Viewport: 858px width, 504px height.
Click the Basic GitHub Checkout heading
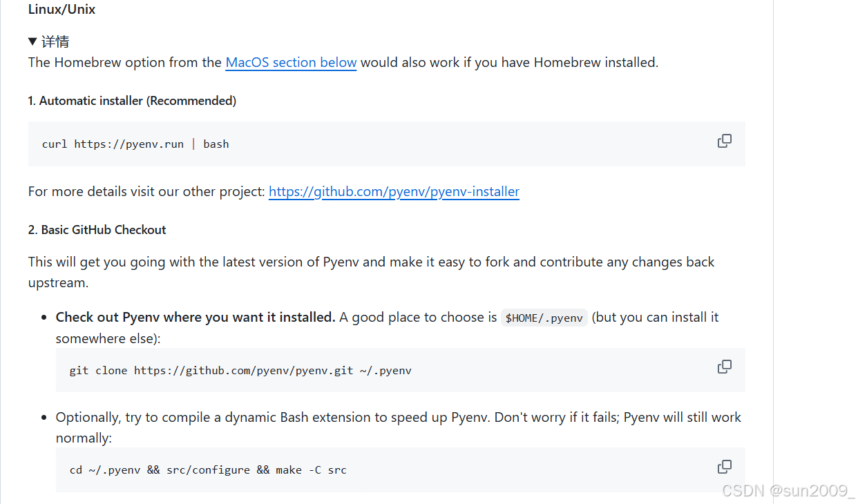[x=97, y=229]
